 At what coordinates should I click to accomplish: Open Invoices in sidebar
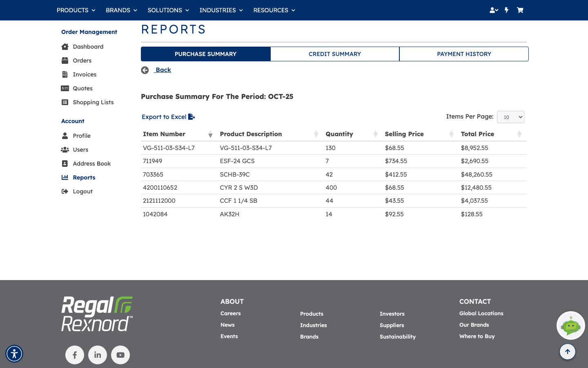(x=85, y=74)
